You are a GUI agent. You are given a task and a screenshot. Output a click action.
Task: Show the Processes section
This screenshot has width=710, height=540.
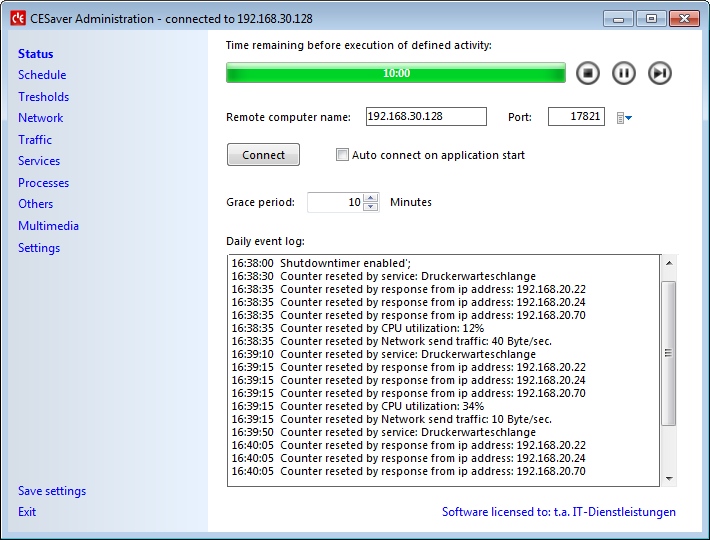point(43,183)
